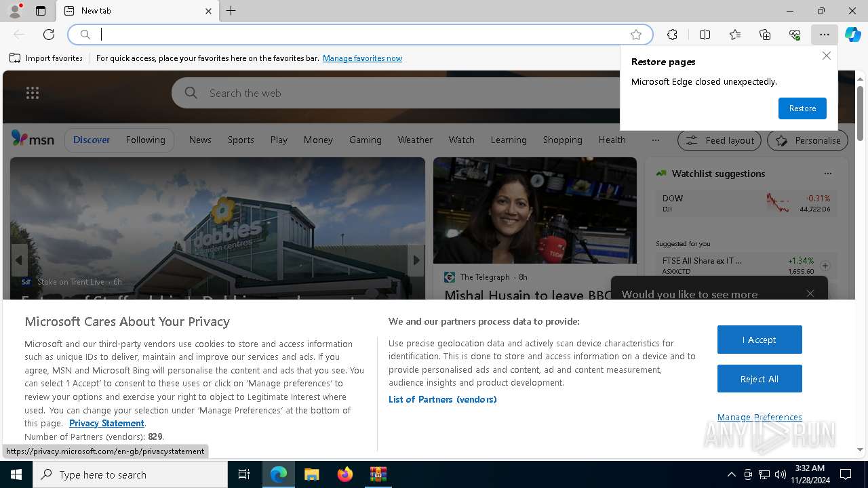This screenshot has width=868, height=488.
Task: Add FTSE All Share to watchlist
Action: click(825, 266)
